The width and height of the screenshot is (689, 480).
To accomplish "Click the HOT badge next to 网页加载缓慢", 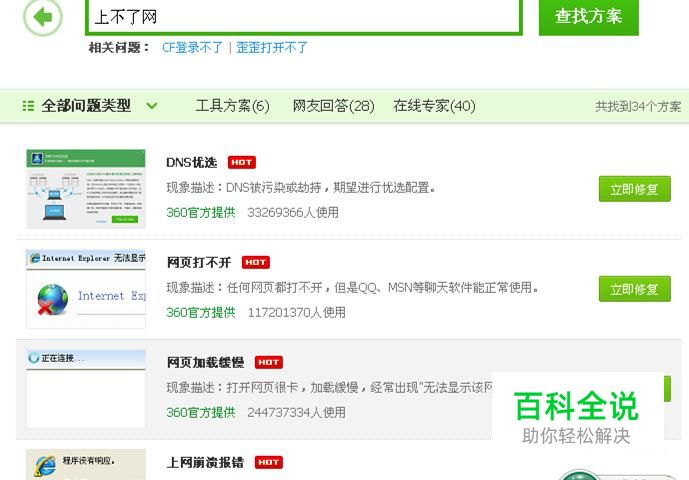I will coord(269,362).
